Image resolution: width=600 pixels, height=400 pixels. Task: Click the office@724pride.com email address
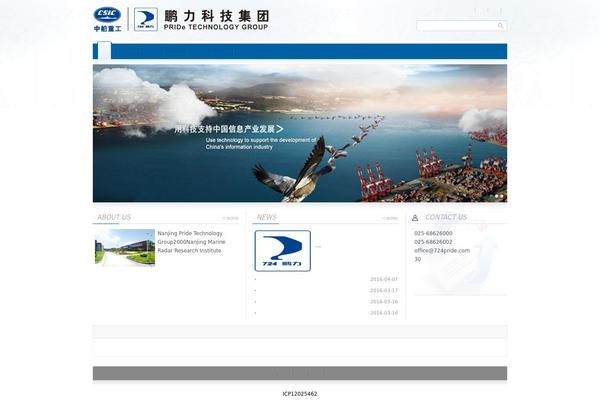[442, 250]
